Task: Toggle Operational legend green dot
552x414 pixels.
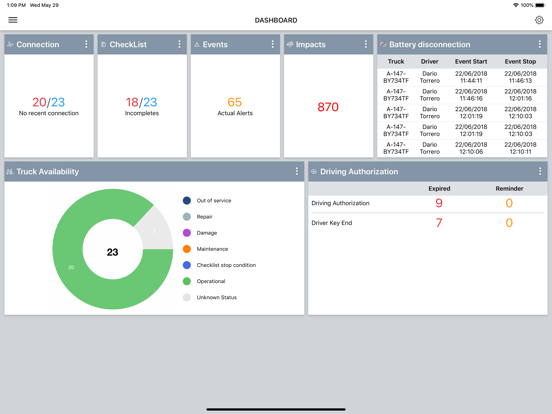Action: tap(187, 281)
